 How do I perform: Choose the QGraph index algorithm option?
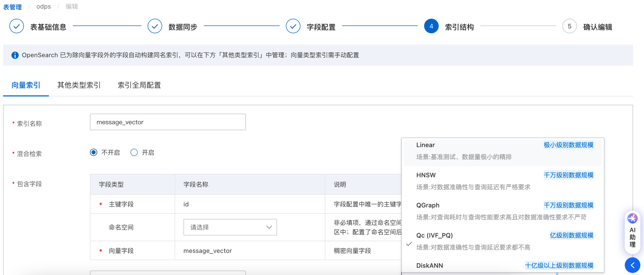(503, 211)
